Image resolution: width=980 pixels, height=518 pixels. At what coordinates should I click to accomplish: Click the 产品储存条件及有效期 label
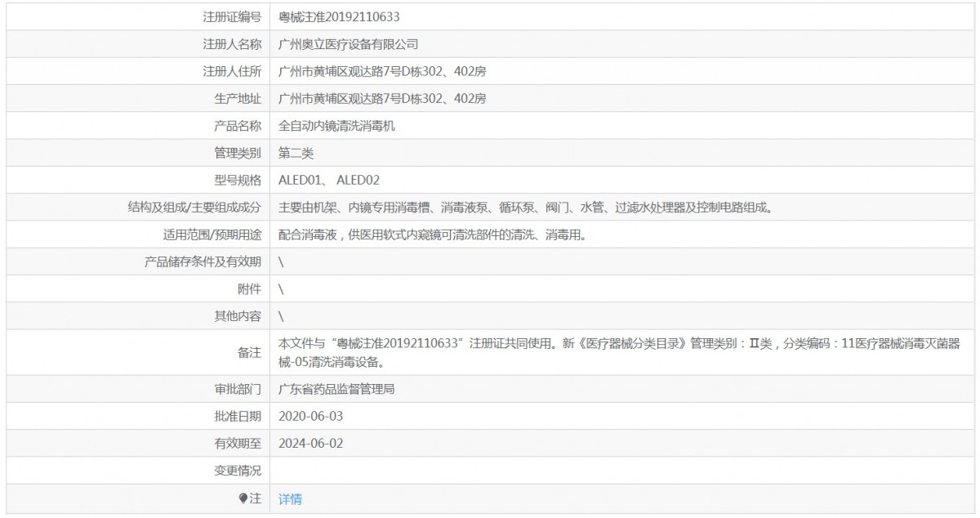pos(203,262)
